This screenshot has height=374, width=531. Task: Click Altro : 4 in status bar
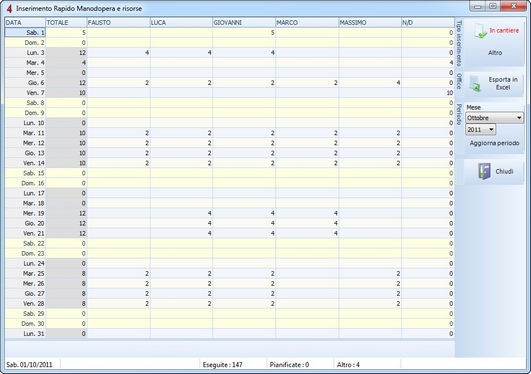point(348,365)
